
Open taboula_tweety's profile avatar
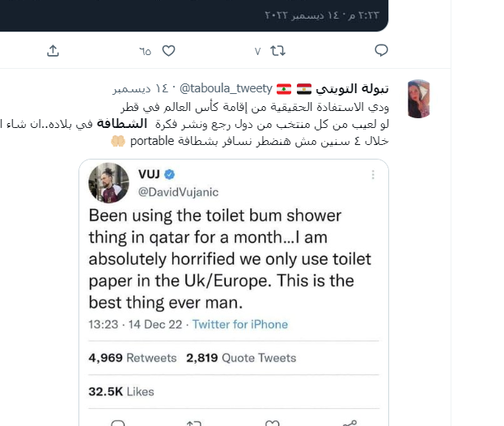[x=418, y=99]
